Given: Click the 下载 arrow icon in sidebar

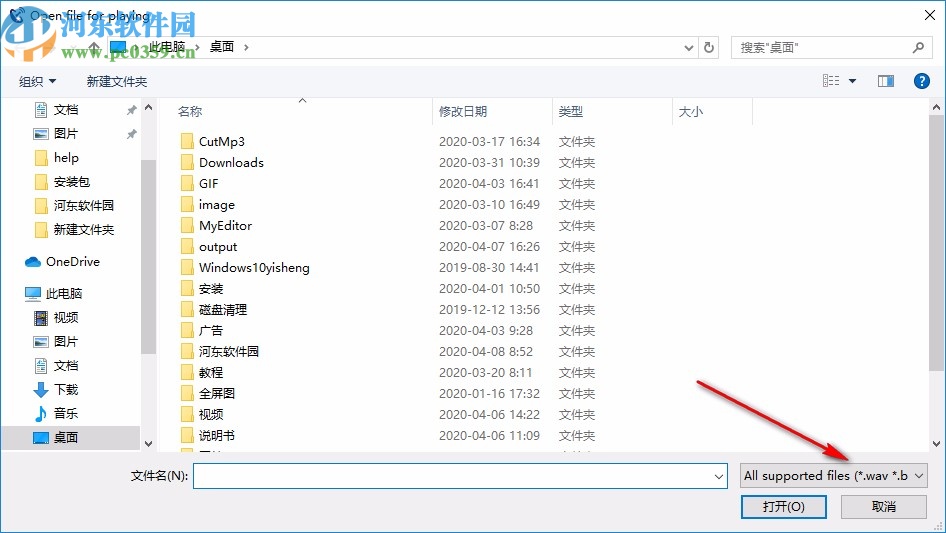Looking at the screenshot, I should click(40, 389).
